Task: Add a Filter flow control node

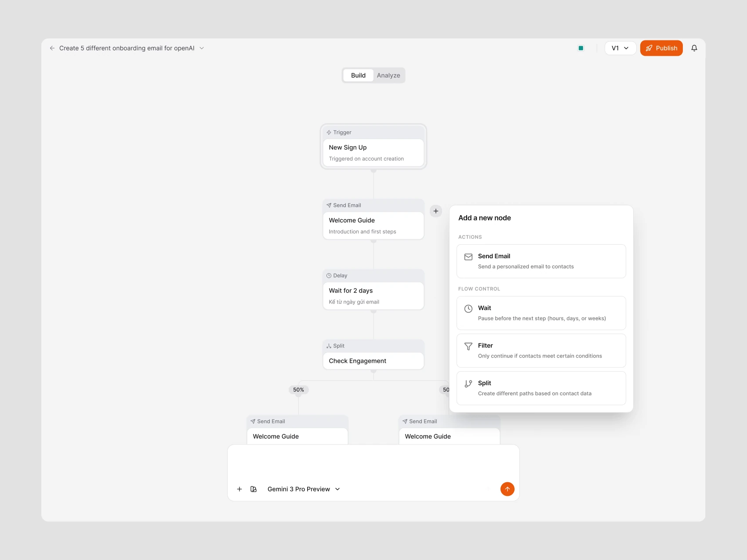Action: point(541,351)
